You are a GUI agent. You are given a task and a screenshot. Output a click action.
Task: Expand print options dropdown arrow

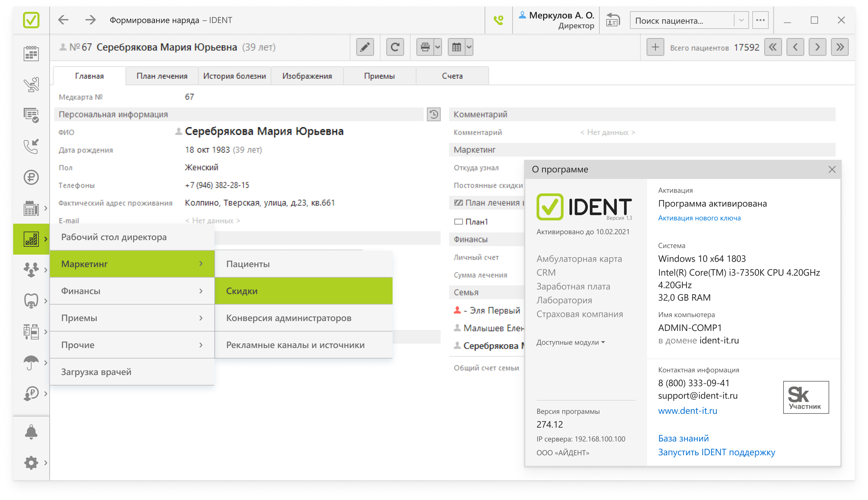pos(438,47)
